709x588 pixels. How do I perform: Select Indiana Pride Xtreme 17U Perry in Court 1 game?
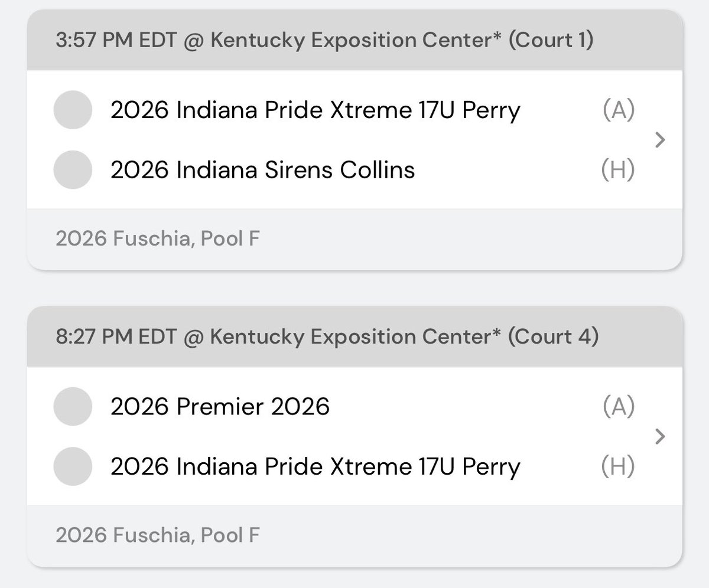click(315, 110)
